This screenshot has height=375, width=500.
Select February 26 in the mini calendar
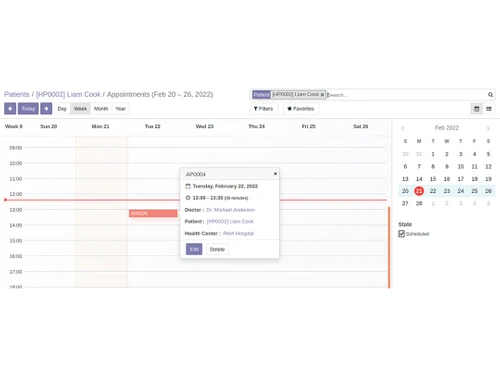(x=488, y=191)
